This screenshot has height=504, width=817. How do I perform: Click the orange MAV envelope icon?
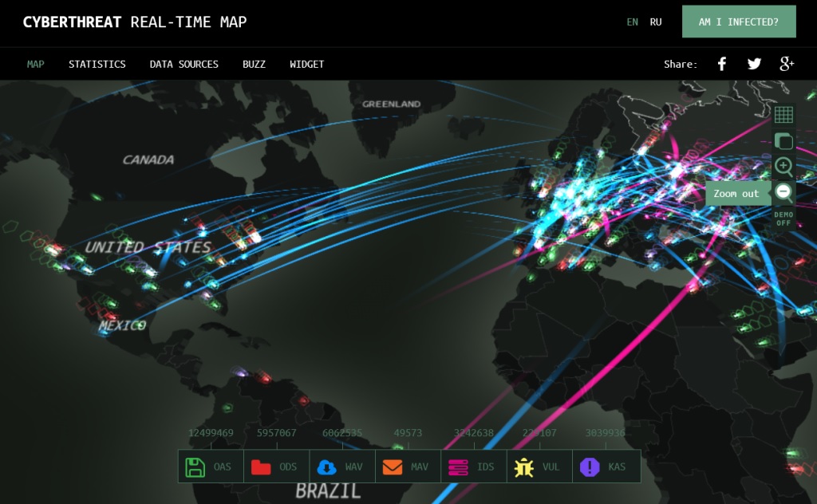[x=391, y=467]
